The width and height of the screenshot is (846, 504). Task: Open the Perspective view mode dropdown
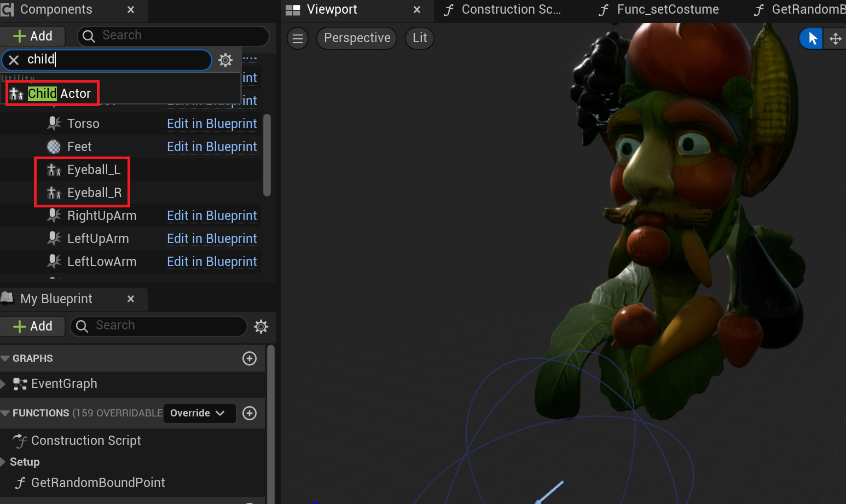(357, 38)
